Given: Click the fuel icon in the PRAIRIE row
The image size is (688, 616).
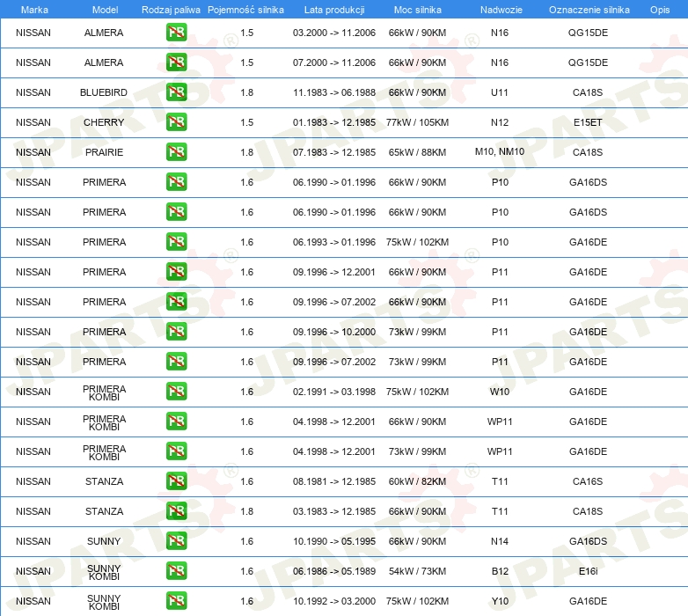Looking at the screenshot, I should (176, 152).
